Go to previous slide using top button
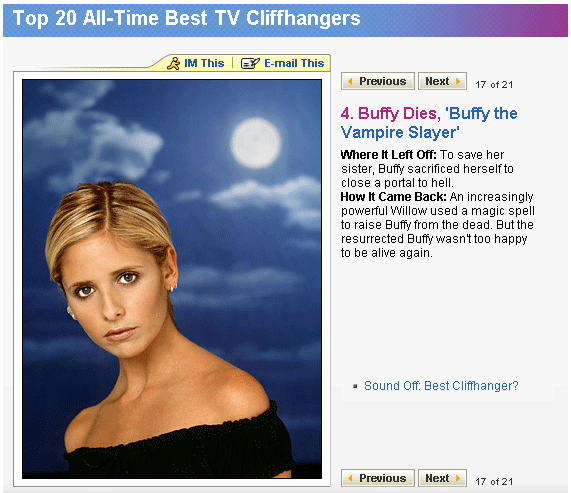 378,81
